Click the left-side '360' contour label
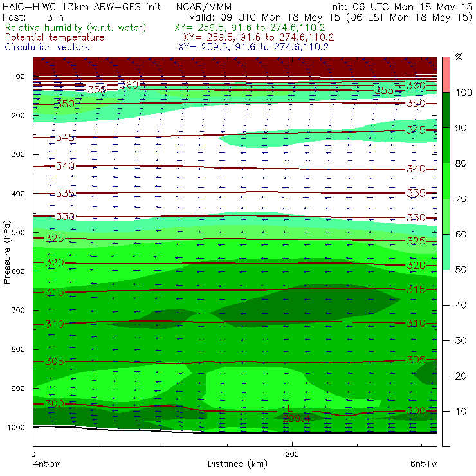 click(x=129, y=85)
